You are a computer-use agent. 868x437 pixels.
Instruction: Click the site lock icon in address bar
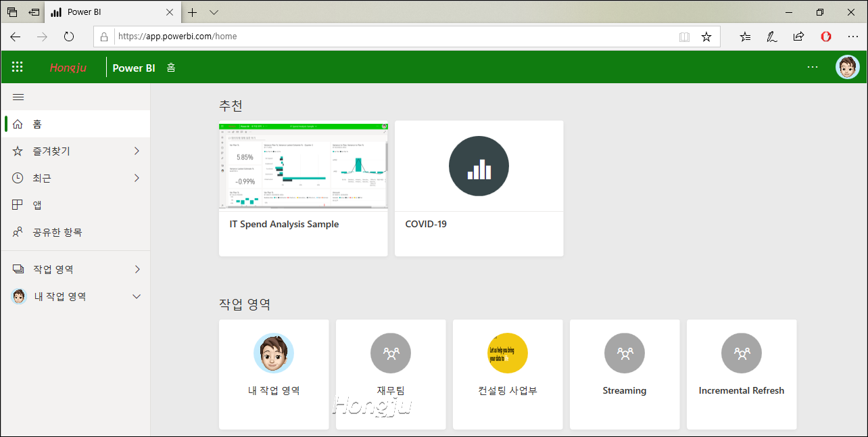105,37
